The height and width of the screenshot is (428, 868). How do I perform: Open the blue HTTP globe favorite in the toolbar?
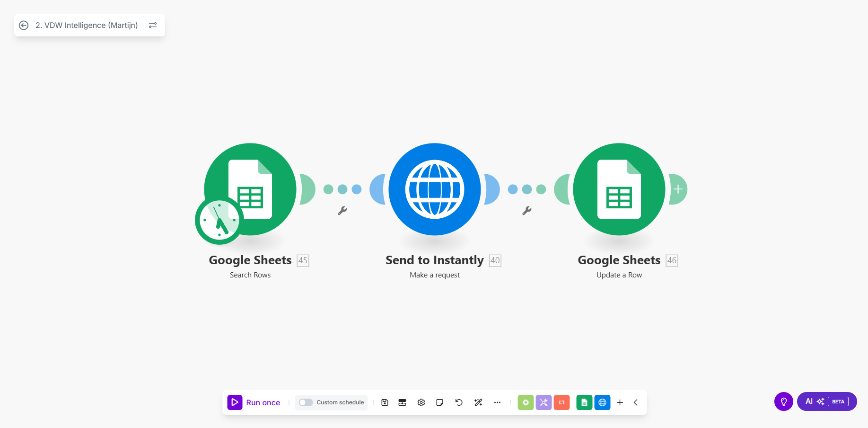pos(602,402)
